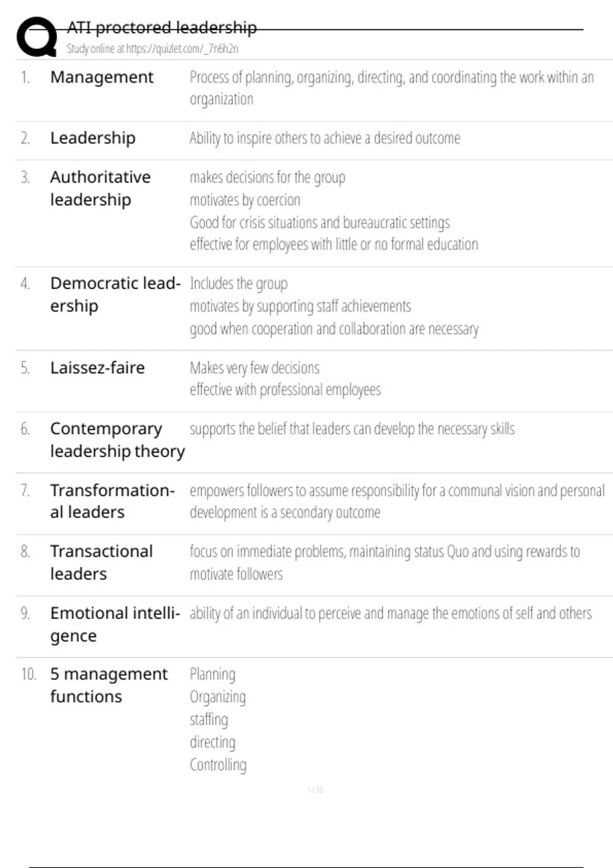Click the Transactional leaders term

101,562
